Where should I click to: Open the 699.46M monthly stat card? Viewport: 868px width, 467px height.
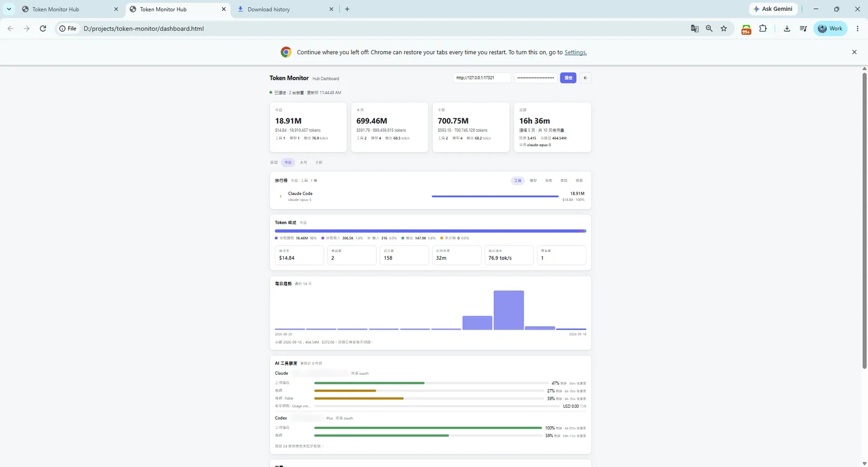click(x=390, y=127)
